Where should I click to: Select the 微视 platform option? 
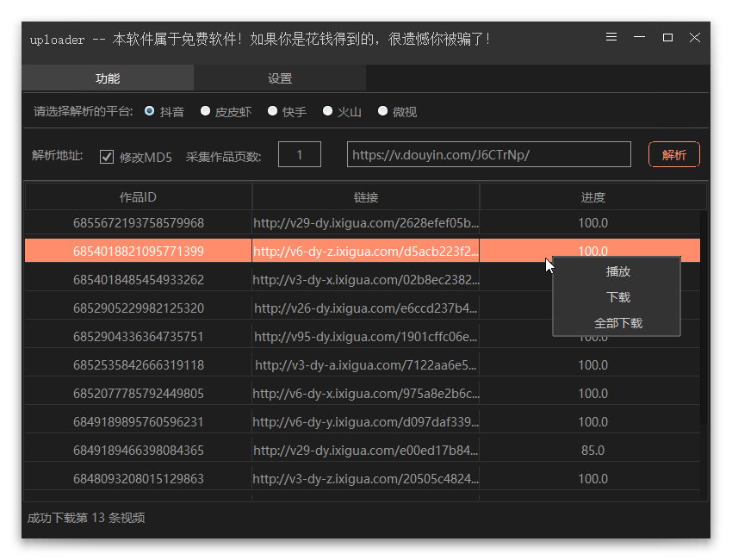[x=382, y=111]
